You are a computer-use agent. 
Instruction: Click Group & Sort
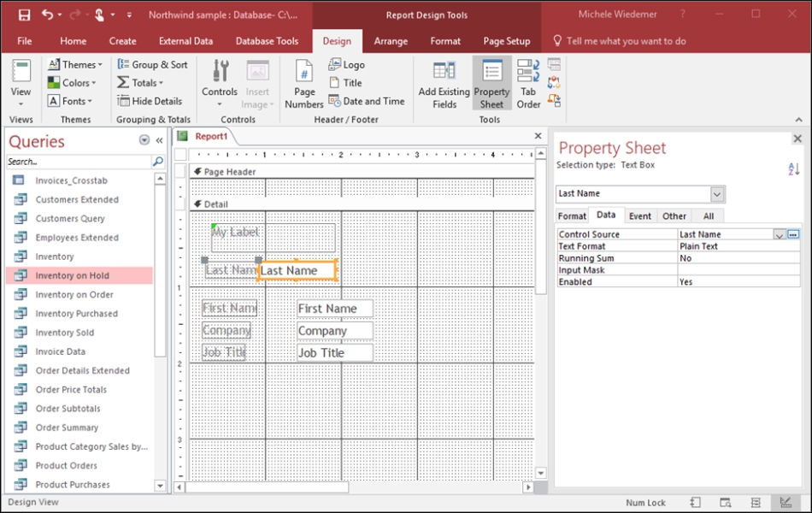(x=153, y=65)
